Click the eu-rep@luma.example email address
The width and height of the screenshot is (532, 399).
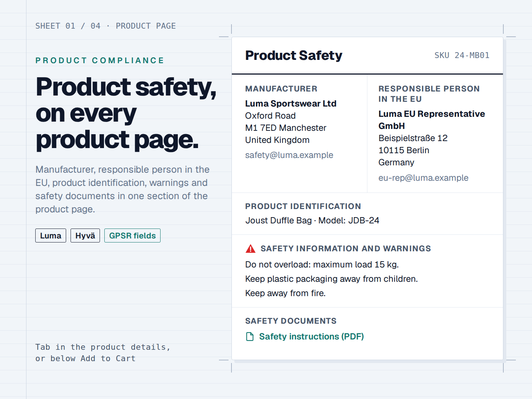click(x=423, y=178)
